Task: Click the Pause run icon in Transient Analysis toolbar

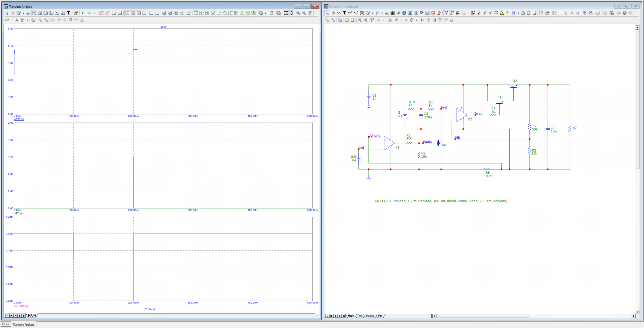Action: pyautogui.click(x=95, y=13)
